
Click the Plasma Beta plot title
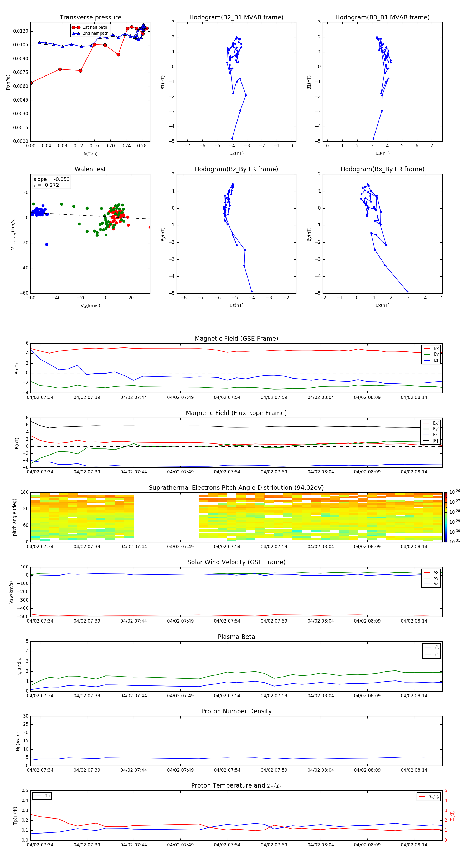point(236,637)
